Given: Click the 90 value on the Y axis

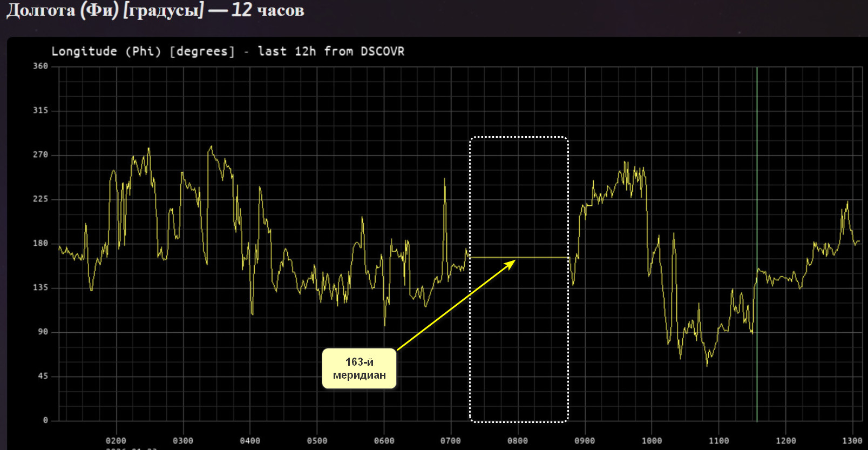Looking at the screenshot, I should 43,332.
